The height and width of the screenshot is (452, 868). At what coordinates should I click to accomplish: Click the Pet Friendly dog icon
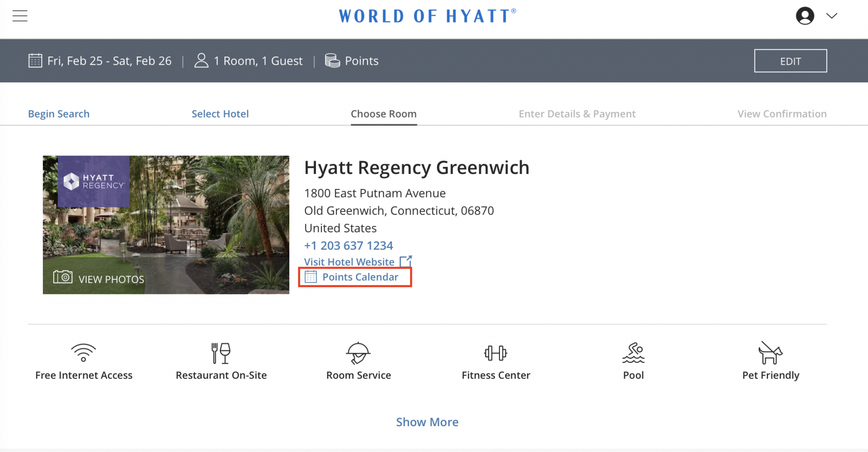coord(770,353)
